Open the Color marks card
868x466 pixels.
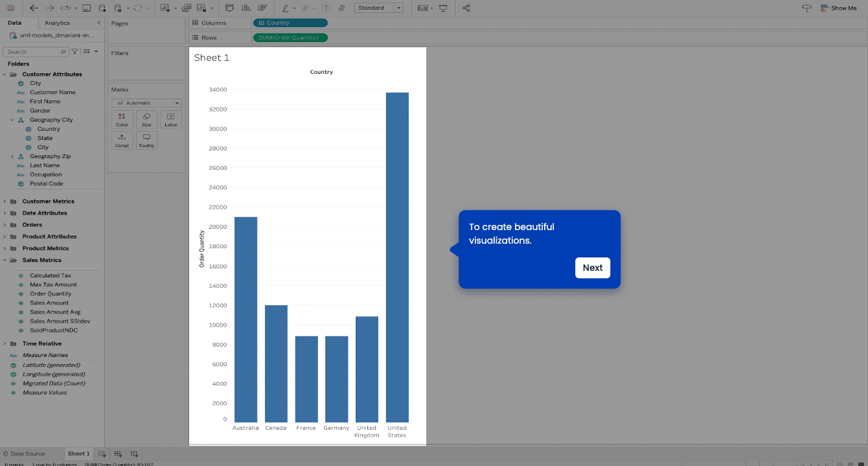122,119
